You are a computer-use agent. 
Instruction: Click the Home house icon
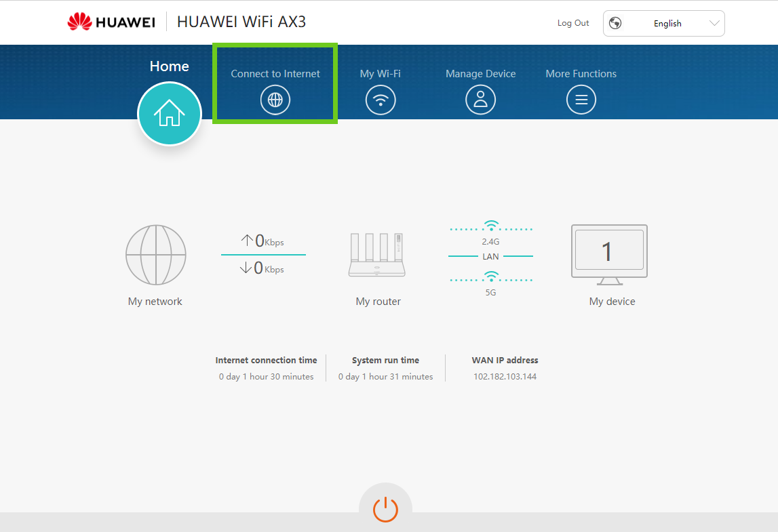coord(169,114)
